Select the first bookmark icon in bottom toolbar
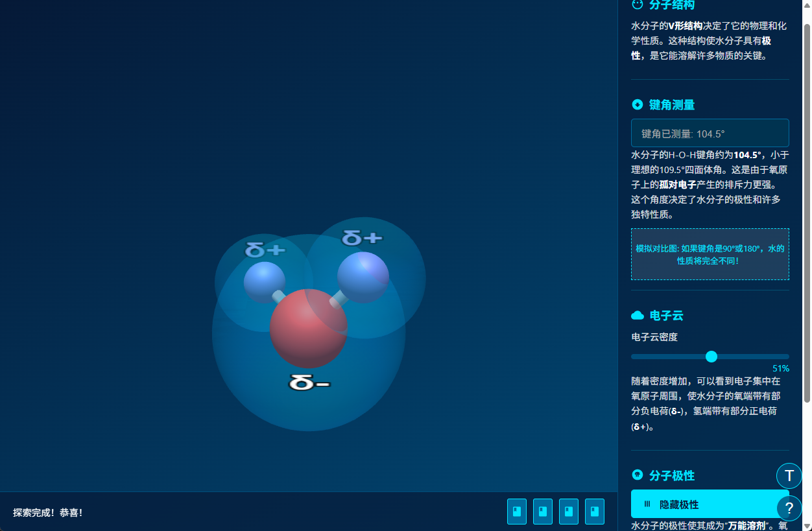The image size is (812, 531). coord(516,512)
